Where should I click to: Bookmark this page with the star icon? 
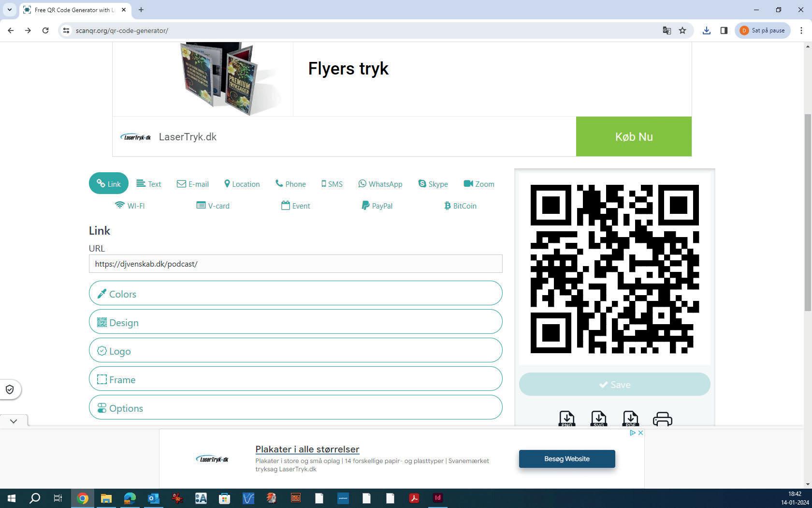pyautogui.click(x=682, y=30)
